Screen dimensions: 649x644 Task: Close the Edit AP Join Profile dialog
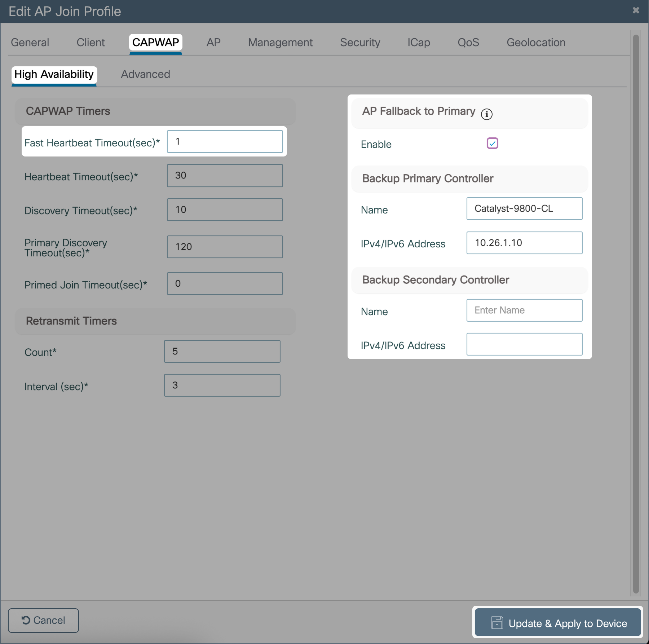pyautogui.click(x=636, y=10)
